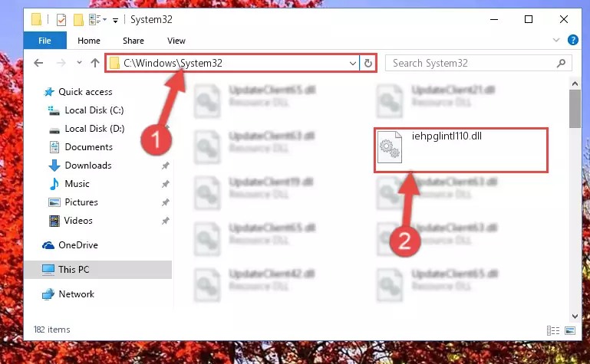Click the Videos filmstrip icon
590x364 pixels.
[x=54, y=221]
